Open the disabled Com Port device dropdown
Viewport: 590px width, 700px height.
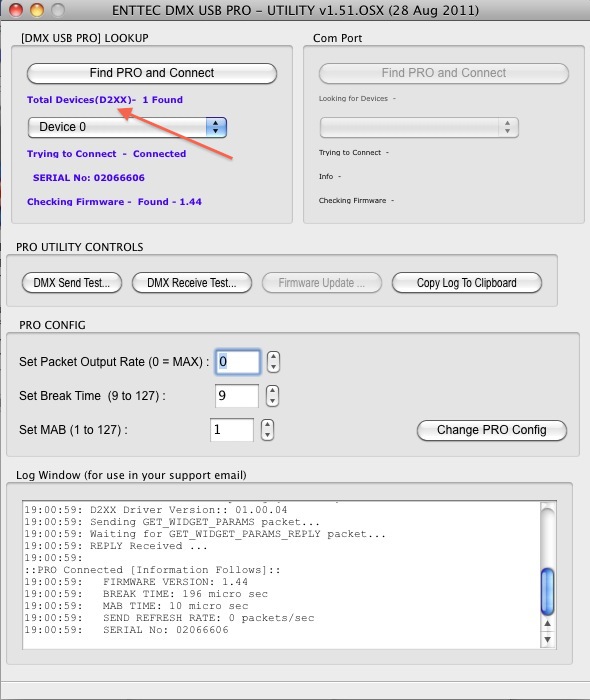coord(419,128)
